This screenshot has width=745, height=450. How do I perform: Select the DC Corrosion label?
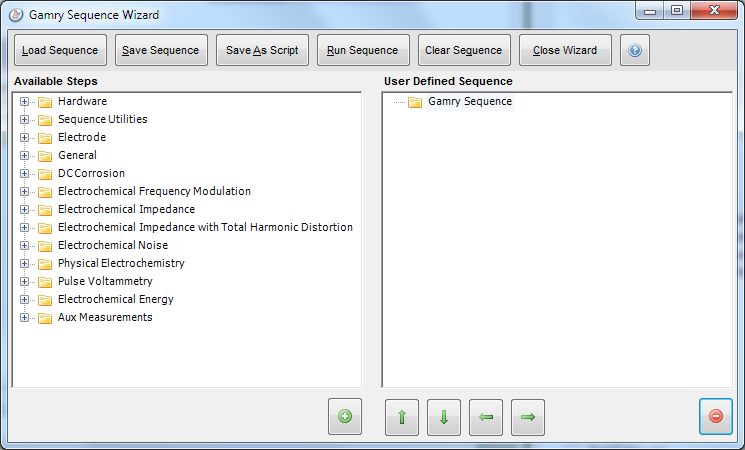tap(91, 173)
